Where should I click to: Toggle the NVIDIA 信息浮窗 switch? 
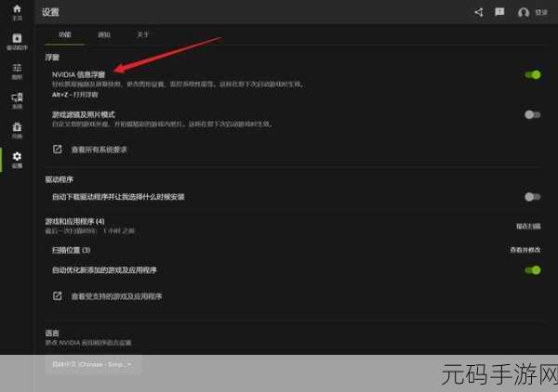pos(533,74)
